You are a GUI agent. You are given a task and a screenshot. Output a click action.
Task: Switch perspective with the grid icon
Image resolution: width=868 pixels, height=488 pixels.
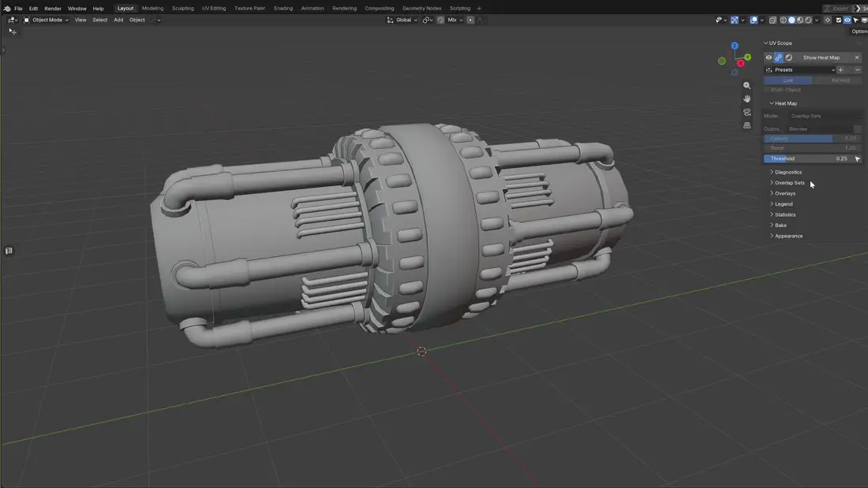[746, 125]
